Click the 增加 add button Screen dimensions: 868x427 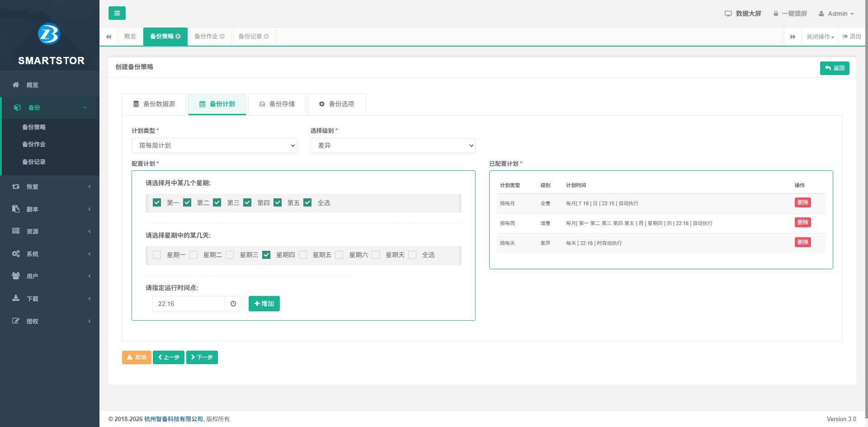click(264, 304)
